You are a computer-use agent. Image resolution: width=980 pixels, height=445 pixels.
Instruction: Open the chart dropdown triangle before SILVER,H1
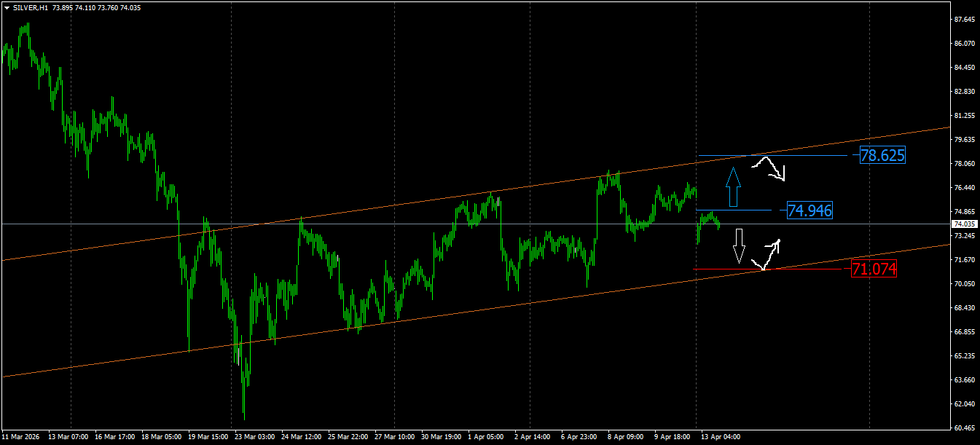tap(7, 7)
